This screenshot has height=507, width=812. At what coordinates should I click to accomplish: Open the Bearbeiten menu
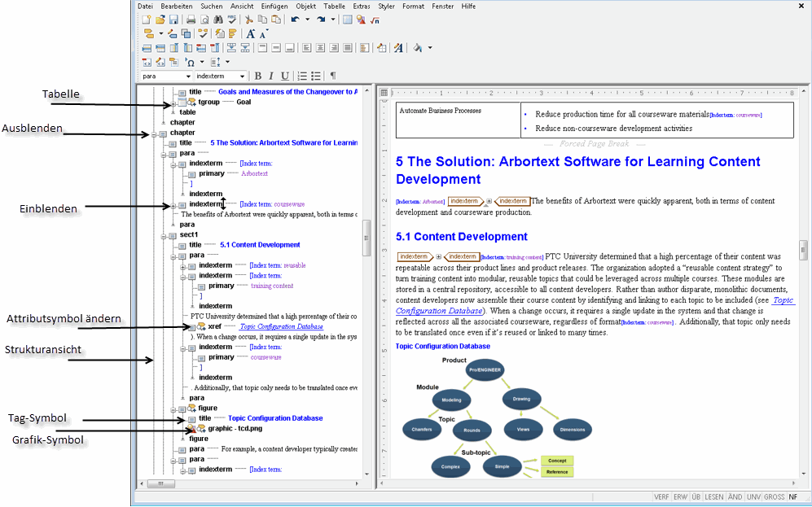click(177, 7)
